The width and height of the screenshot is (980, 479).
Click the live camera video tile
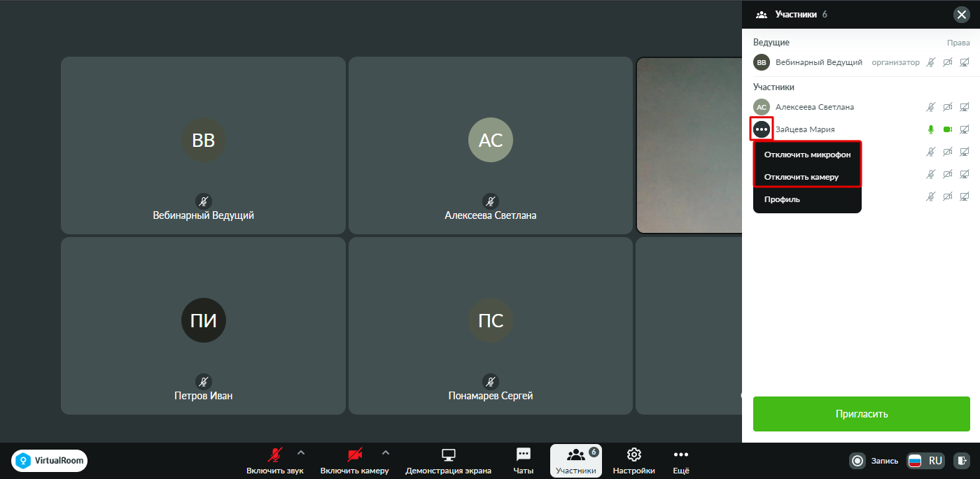tap(689, 145)
